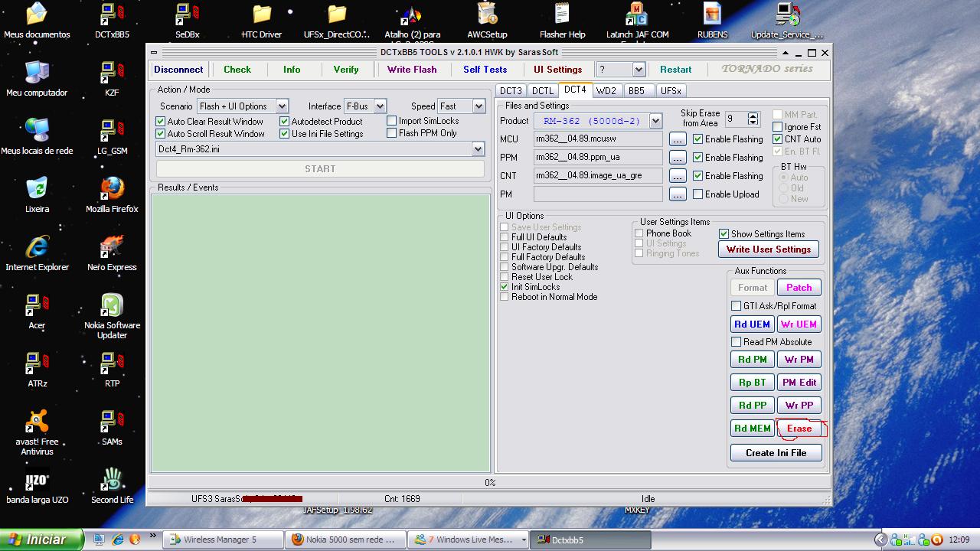The image size is (980, 551).
Task: Enable Import SimLocks checkbox
Action: [391, 121]
